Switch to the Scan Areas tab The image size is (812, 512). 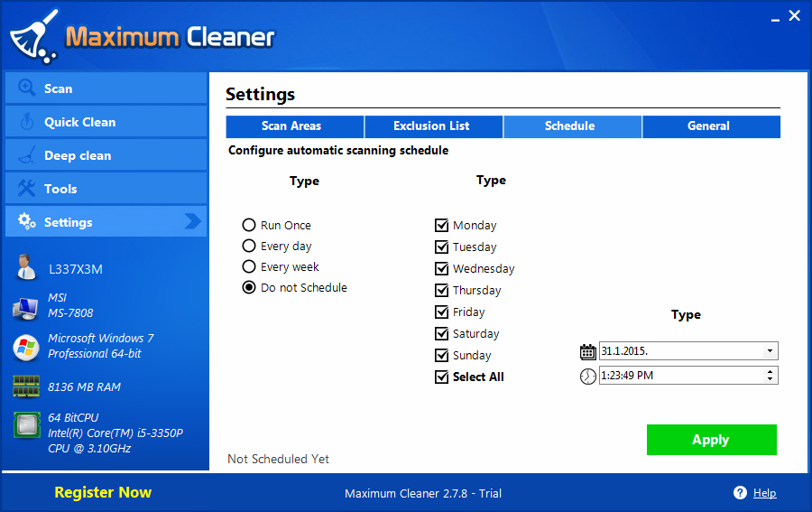pyautogui.click(x=295, y=126)
